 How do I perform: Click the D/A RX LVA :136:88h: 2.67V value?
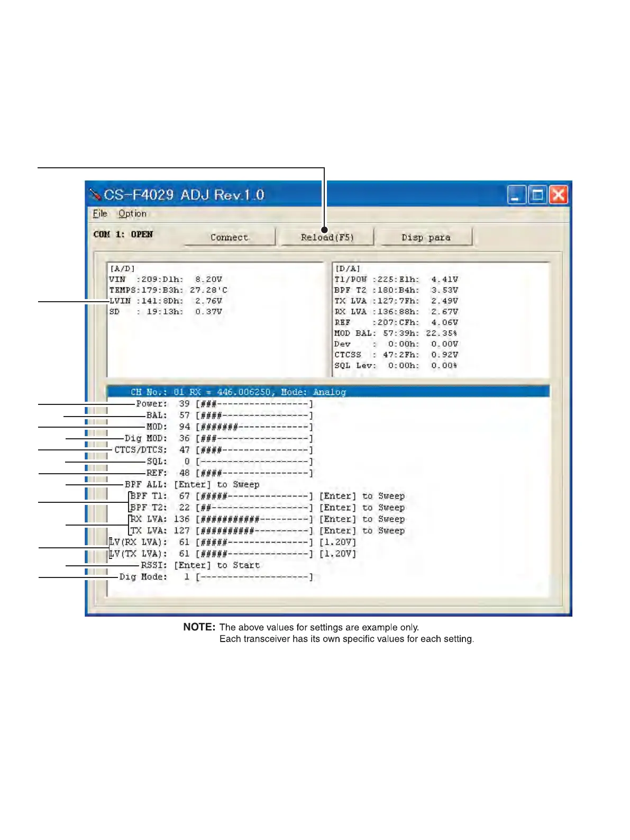tap(396, 312)
